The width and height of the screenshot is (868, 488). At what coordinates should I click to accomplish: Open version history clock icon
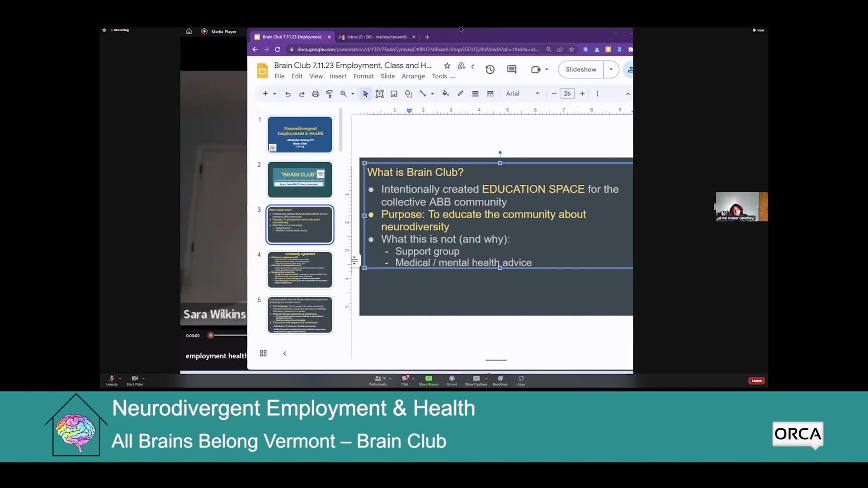click(x=490, y=70)
